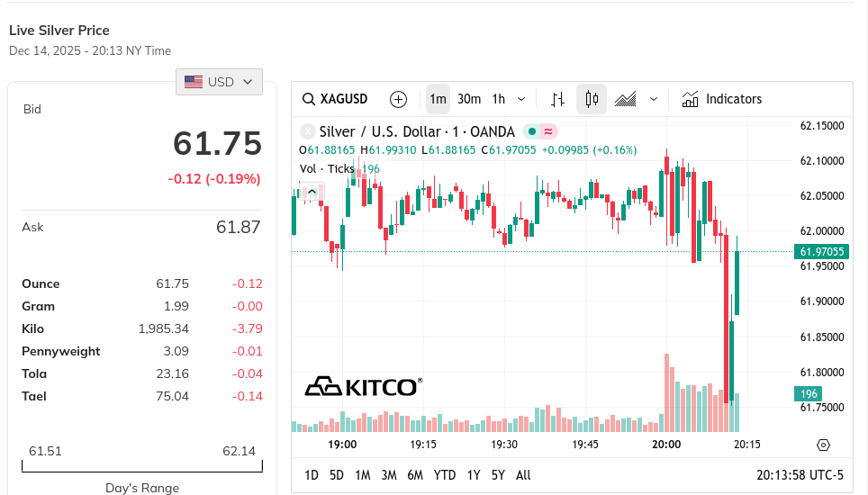Collapse the chart legend with caret
This screenshot has height=495, width=868.
coord(312,192)
